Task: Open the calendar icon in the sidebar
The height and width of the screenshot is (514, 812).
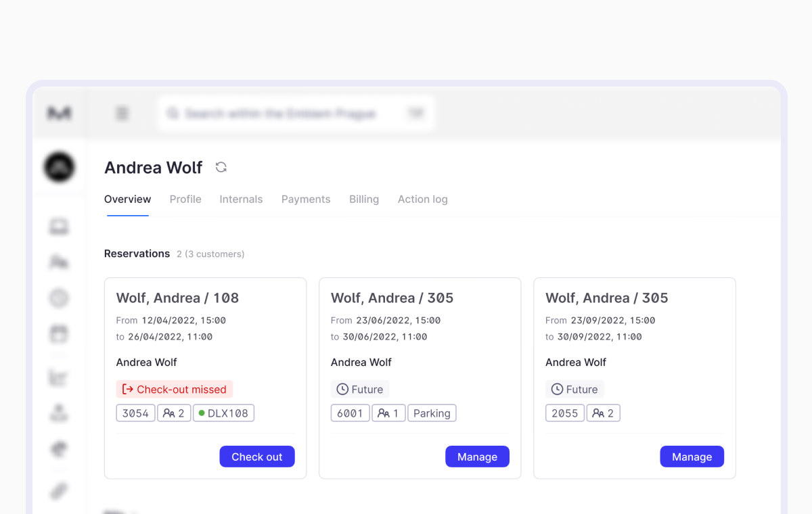Action: click(60, 333)
